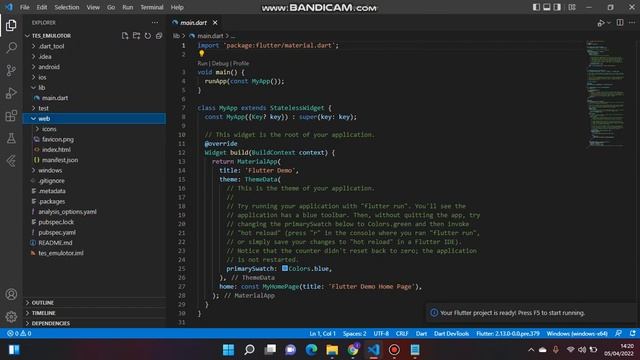Open Dart DevTools from status bar
Screen dimensions: 640x360
[x=451, y=333]
